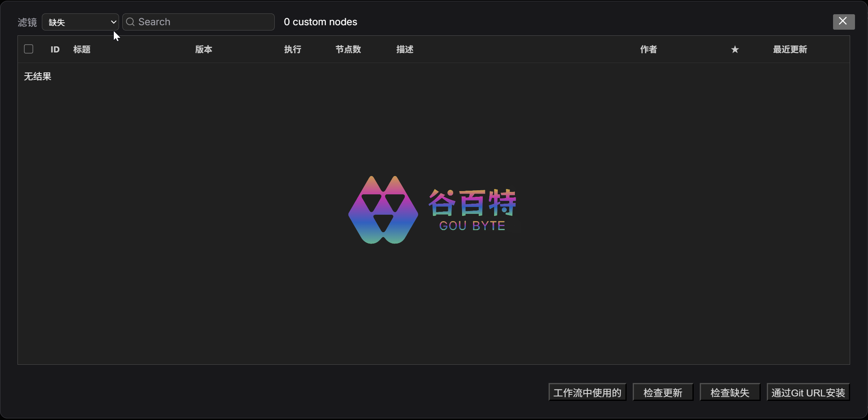
Task: Sort by the star rating column icon
Action: point(735,50)
